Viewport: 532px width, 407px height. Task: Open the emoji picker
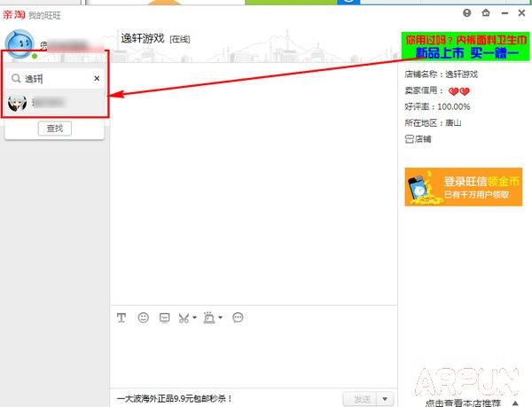coord(143,317)
